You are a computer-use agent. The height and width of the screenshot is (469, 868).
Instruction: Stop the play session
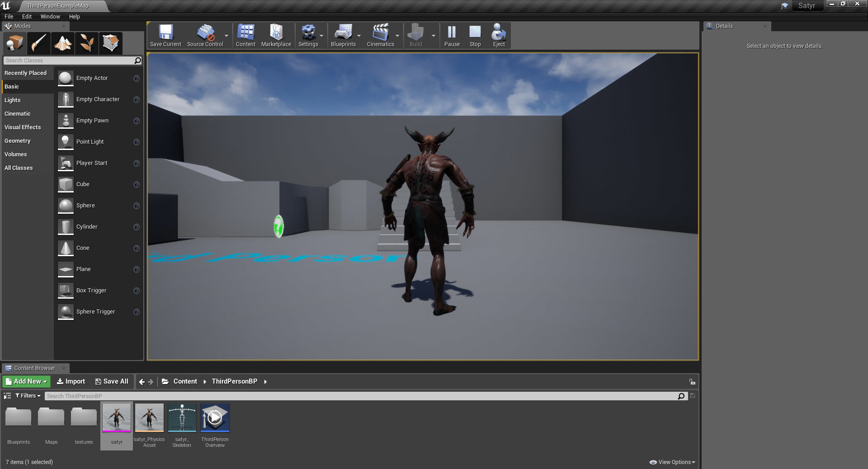pyautogui.click(x=475, y=35)
